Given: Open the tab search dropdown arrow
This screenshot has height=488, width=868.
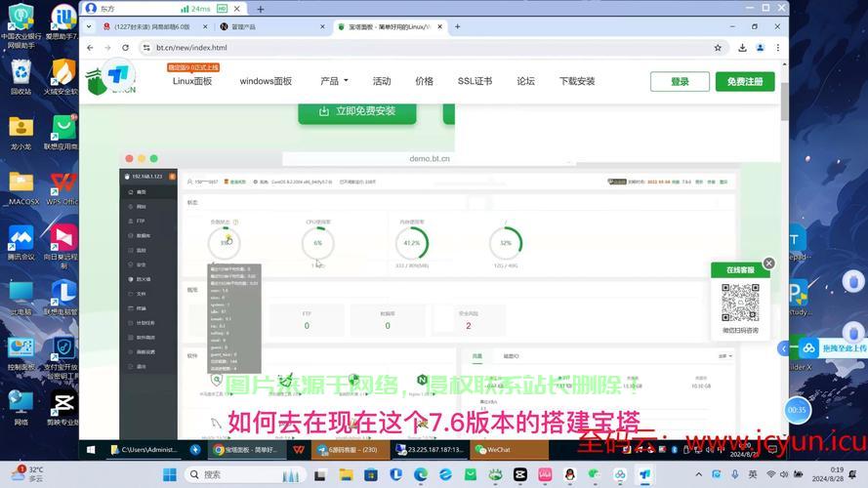Looking at the screenshot, I should 89,26.
